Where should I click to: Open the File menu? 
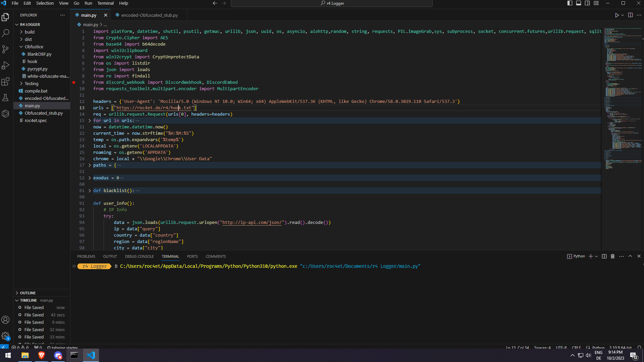coord(15,3)
